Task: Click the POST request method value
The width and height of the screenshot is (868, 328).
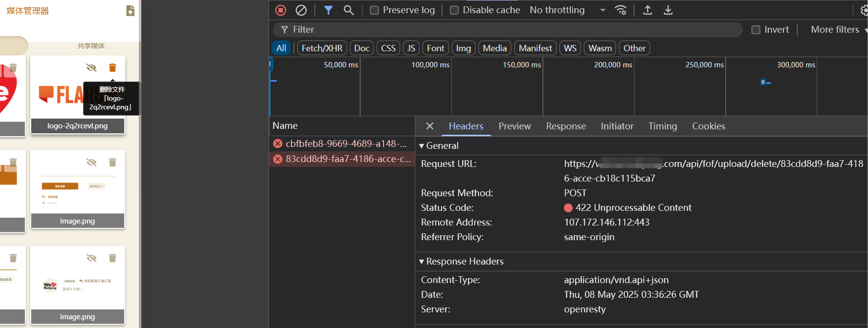Action: (x=575, y=193)
